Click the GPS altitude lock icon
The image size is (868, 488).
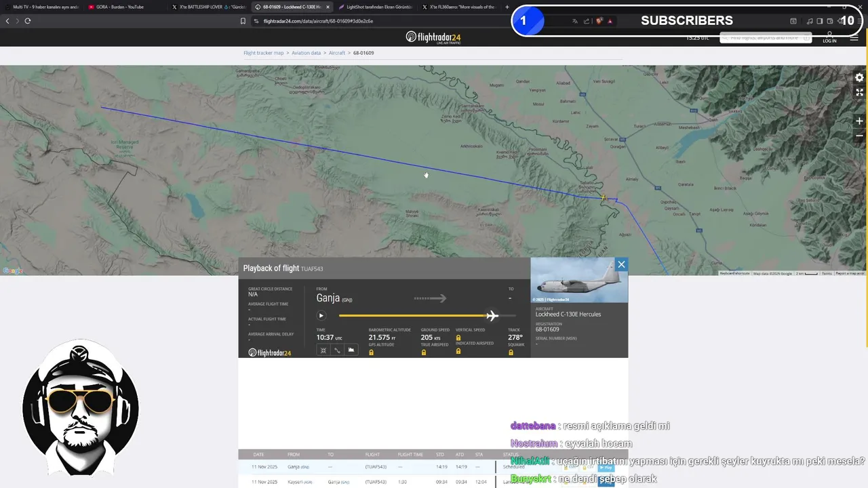(x=371, y=352)
